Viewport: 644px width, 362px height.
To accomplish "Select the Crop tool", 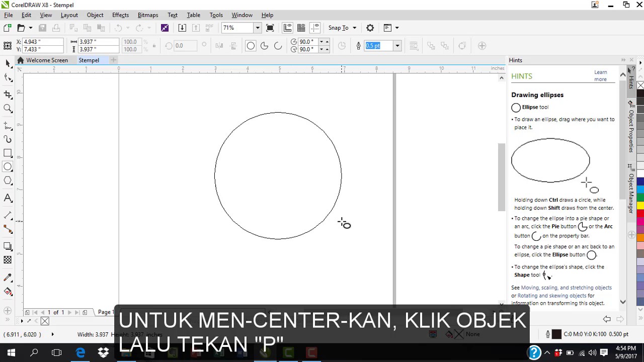I will pos(8,94).
